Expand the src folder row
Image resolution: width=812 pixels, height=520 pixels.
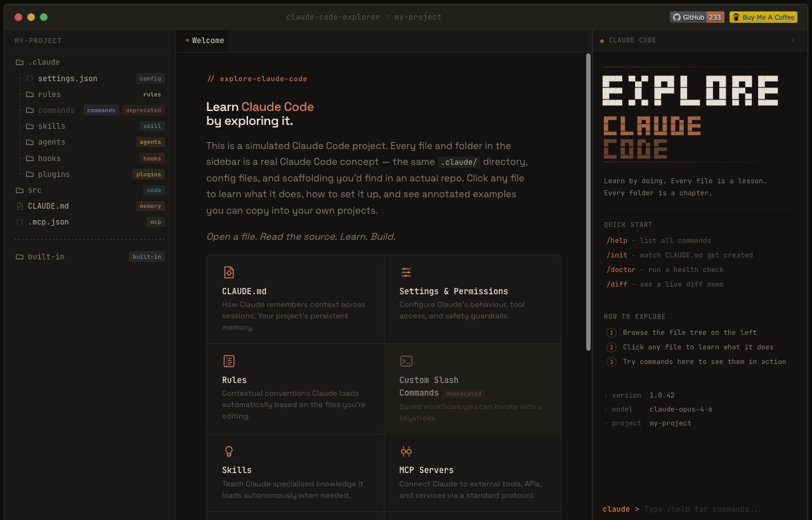coord(89,190)
